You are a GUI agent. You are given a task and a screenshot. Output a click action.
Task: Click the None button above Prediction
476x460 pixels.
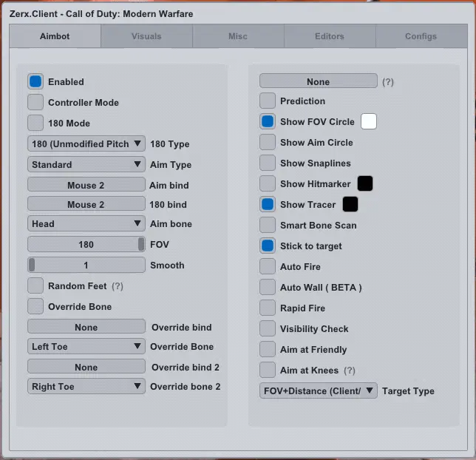pos(319,81)
